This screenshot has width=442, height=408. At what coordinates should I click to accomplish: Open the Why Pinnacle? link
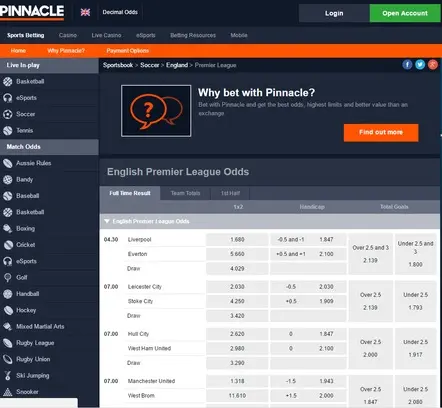[66, 51]
